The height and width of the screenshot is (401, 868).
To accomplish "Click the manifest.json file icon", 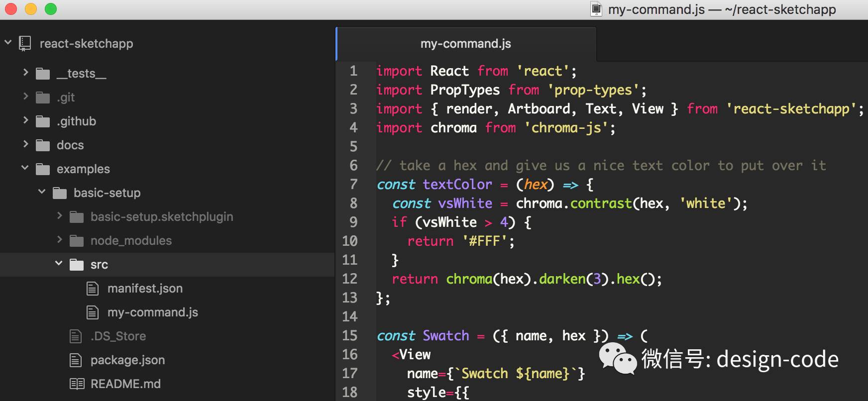I will click(93, 289).
